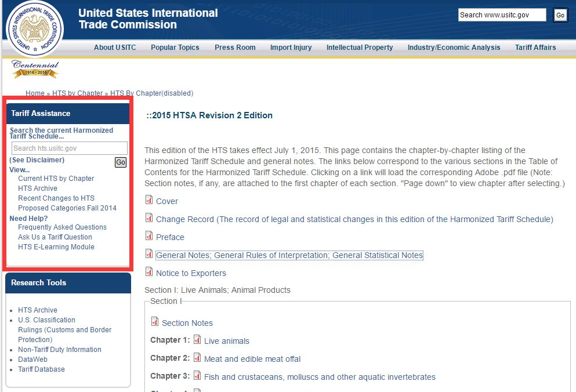Image resolution: width=576 pixels, height=392 pixels.
Task: Open the PDF icon beside General Notes
Action: [x=149, y=253]
